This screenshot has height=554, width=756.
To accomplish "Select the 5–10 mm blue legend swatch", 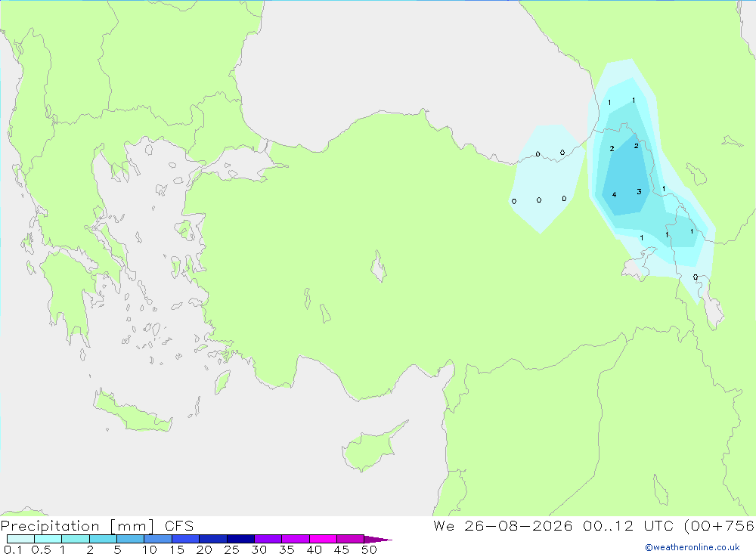I will point(131,539).
